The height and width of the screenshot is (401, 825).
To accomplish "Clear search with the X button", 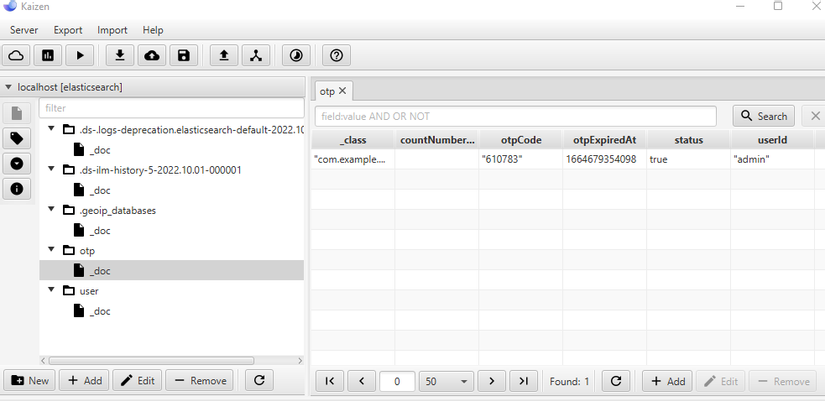I will pyautogui.click(x=815, y=116).
